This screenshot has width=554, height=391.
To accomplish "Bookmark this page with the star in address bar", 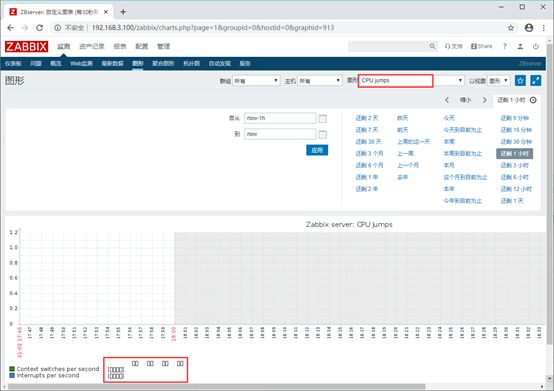I will (x=511, y=28).
